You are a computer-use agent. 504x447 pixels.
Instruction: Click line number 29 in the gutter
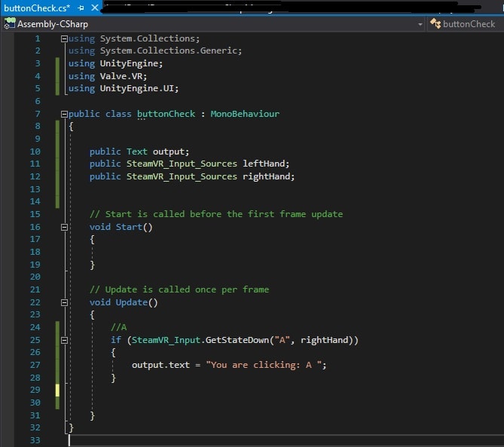click(x=35, y=390)
